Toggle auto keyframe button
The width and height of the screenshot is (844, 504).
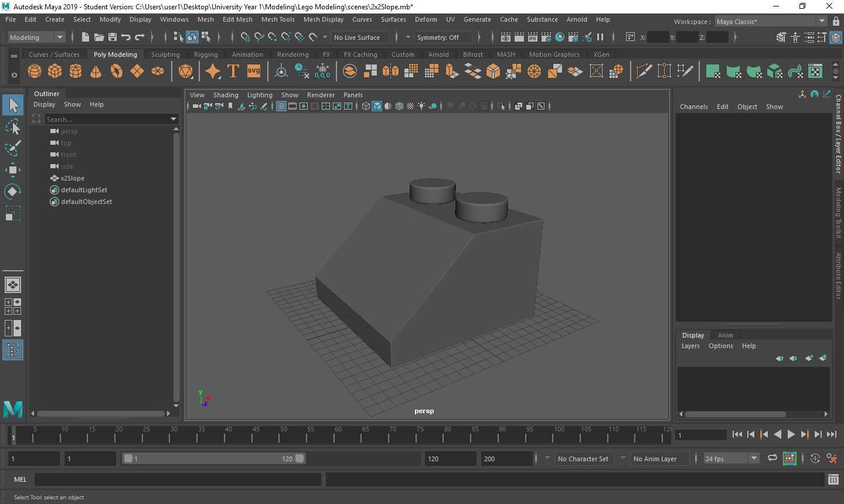pyautogui.click(x=815, y=459)
